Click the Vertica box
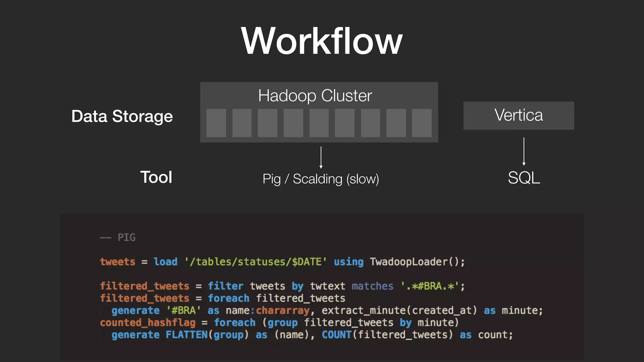The width and height of the screenshot is (644, 362). pos(519,115)
